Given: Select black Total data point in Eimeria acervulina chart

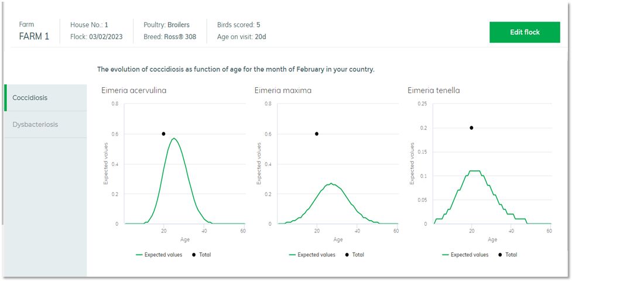Looking at the screenshot, I should click(x=164, y=134).
